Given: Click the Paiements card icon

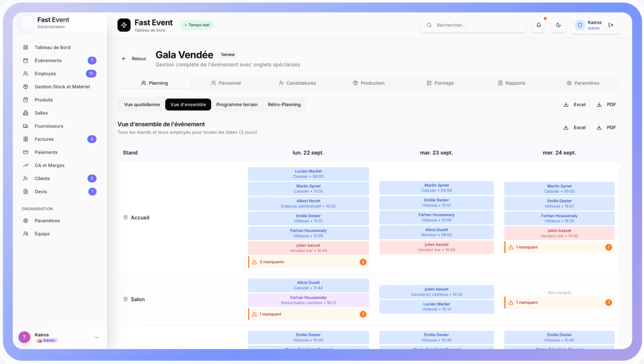Looking at the screenshot, I should coord(26,152).
